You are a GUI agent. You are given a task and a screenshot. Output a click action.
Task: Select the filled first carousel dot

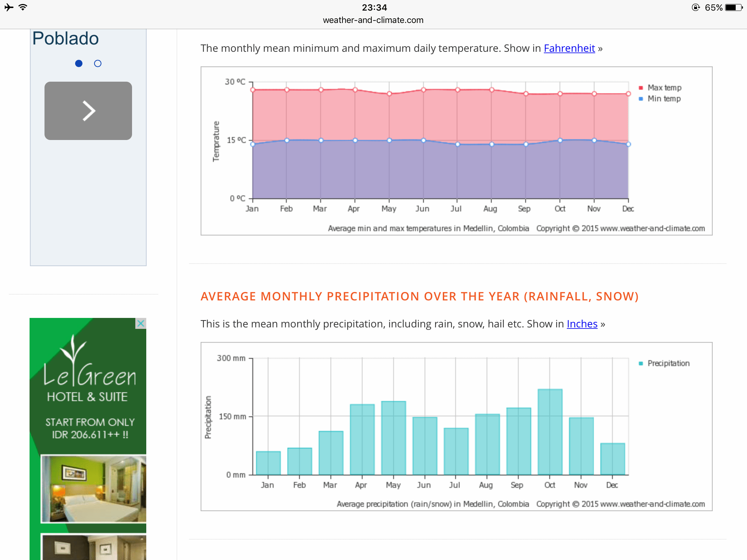click(x=79, y=63)
